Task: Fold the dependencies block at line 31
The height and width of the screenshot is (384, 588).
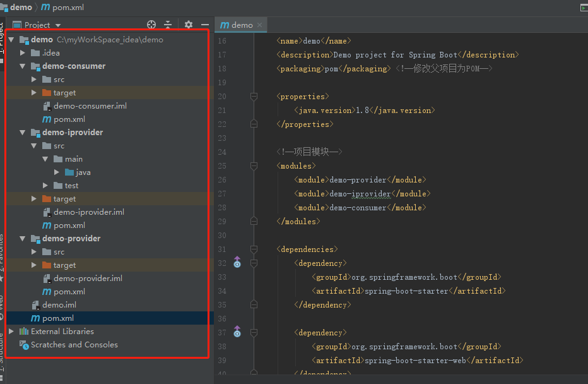Action: point(254,249)
